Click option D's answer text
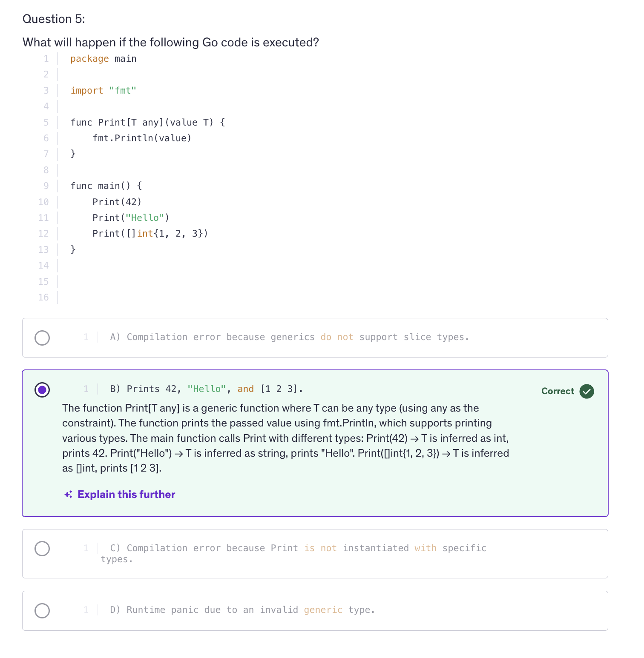644x658 pixels. coord(243,610)
